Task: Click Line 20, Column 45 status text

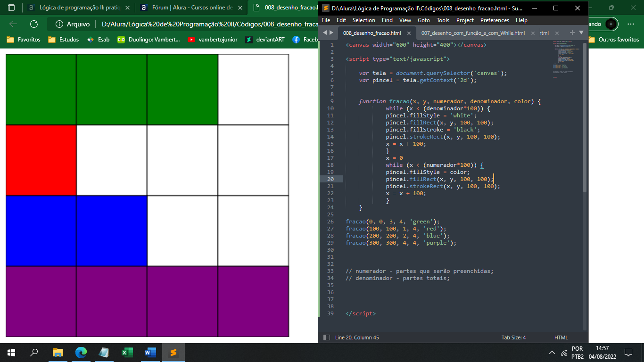Action: (357, 337)
